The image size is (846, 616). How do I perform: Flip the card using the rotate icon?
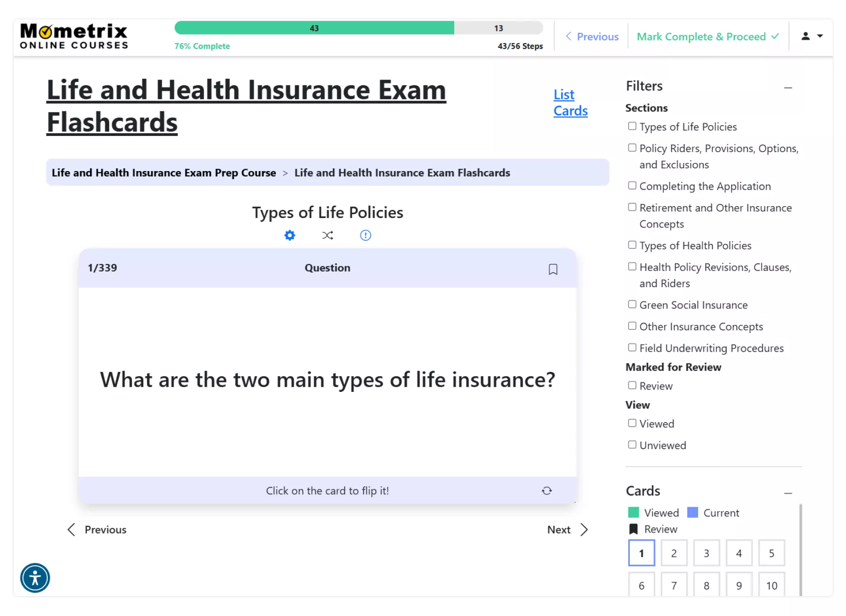[x=546, y=490]
